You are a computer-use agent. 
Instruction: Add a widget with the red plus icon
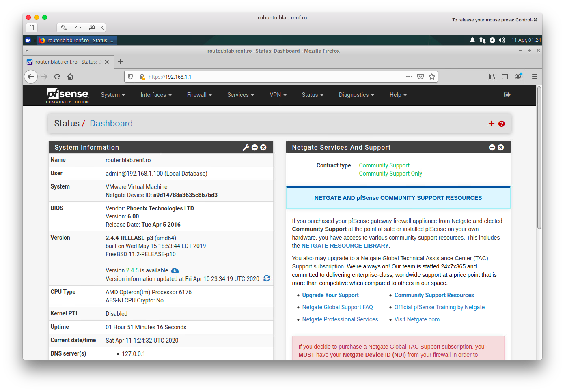(x=492, y=124)
